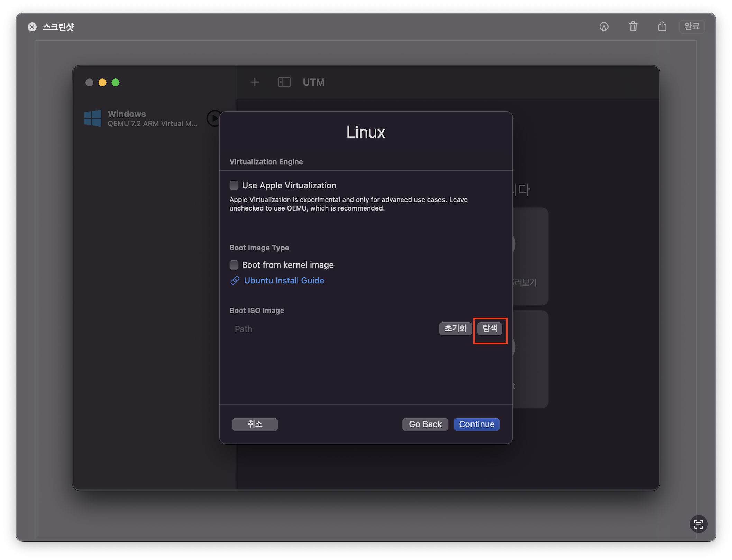The image size is (732, 560).
Task: Click the Markup pen icon
Action: point(604,27)
